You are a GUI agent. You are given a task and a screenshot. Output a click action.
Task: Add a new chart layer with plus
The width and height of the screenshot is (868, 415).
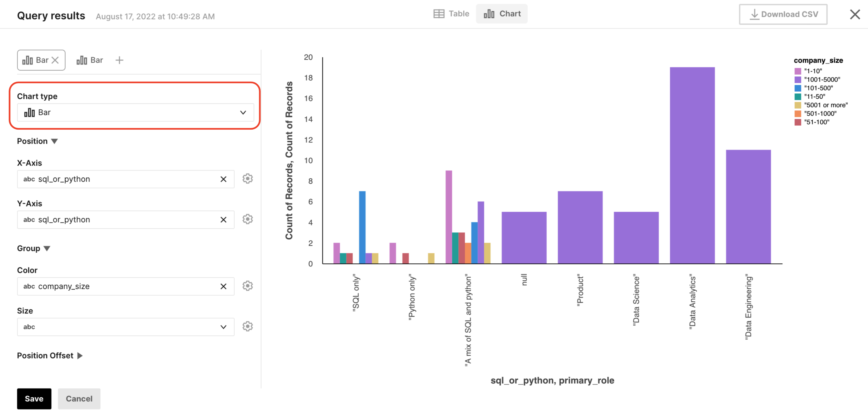tap(119, 60)
